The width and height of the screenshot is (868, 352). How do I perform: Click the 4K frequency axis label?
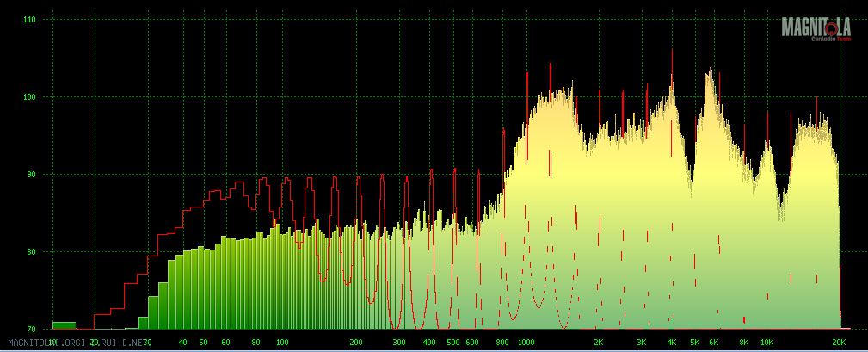click(x=672, y=343)
